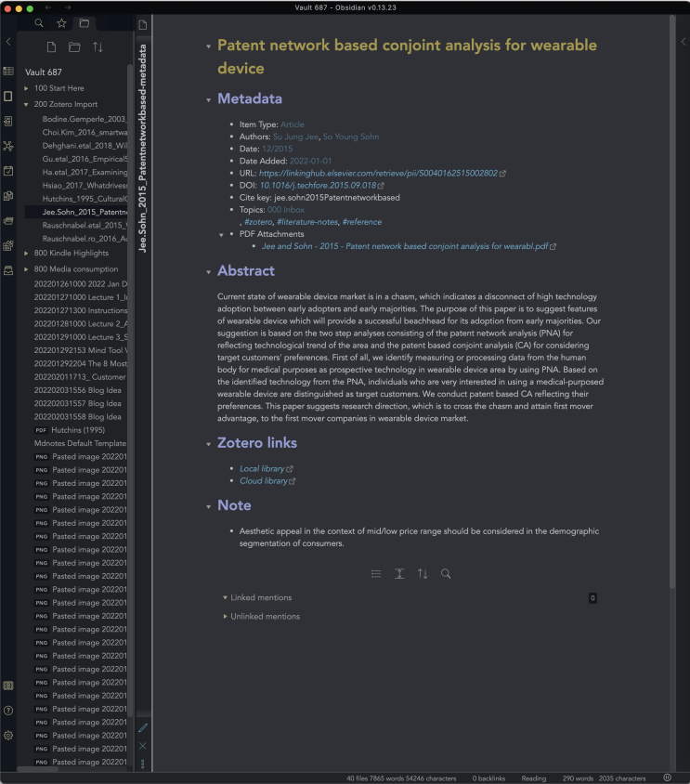The image size is (690, 784).
Task: Click the pencil icon to edit note
Action: pos(142,726)
